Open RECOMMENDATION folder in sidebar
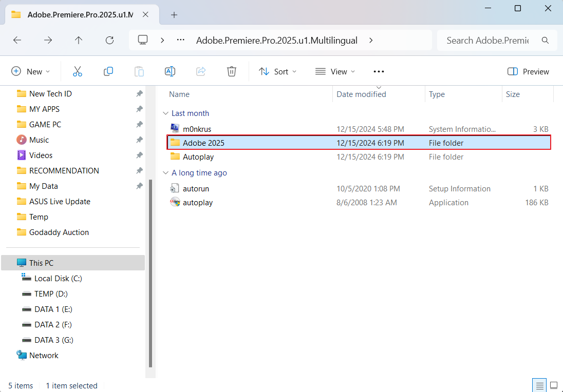The height and width of the screenshot is (392, 563). point(64,171)
